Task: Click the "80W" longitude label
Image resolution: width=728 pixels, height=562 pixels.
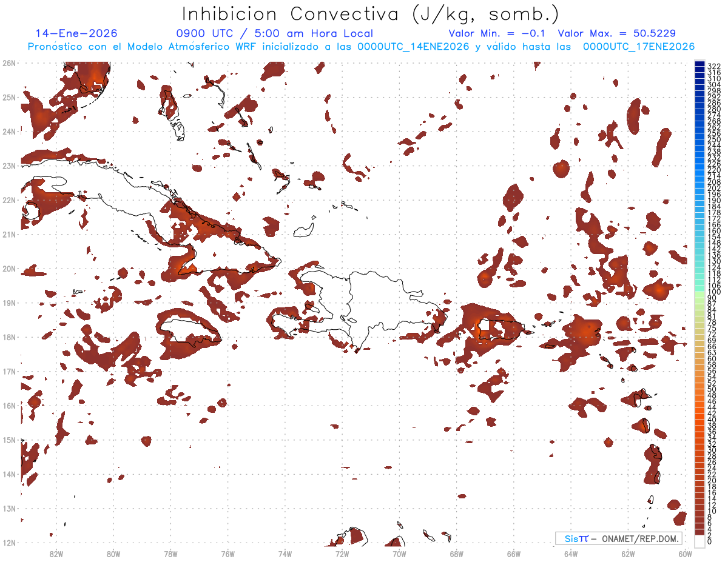Action: coord(113,554)
